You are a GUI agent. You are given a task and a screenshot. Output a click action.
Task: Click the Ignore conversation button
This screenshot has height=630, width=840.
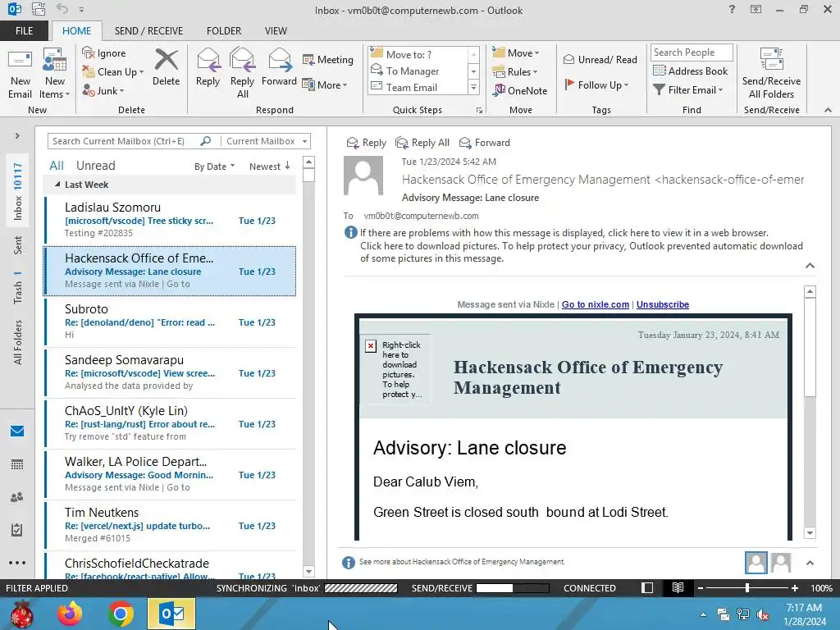pos(104,53)
